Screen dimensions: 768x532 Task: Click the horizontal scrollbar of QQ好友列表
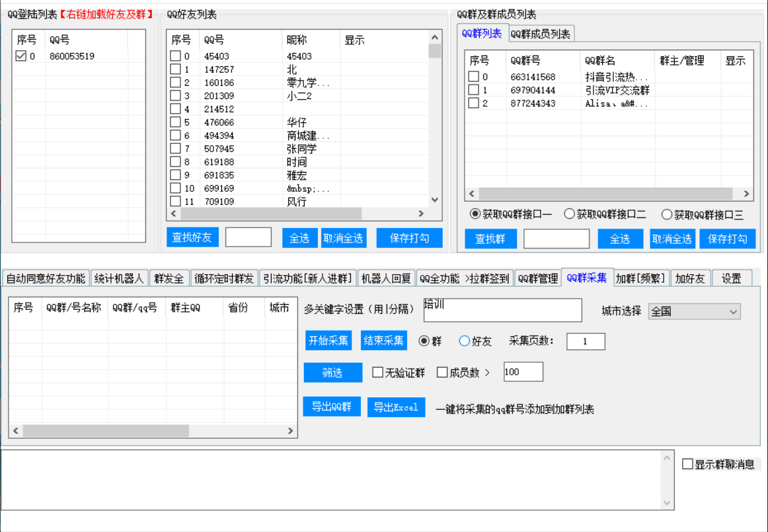pos(271,214)
